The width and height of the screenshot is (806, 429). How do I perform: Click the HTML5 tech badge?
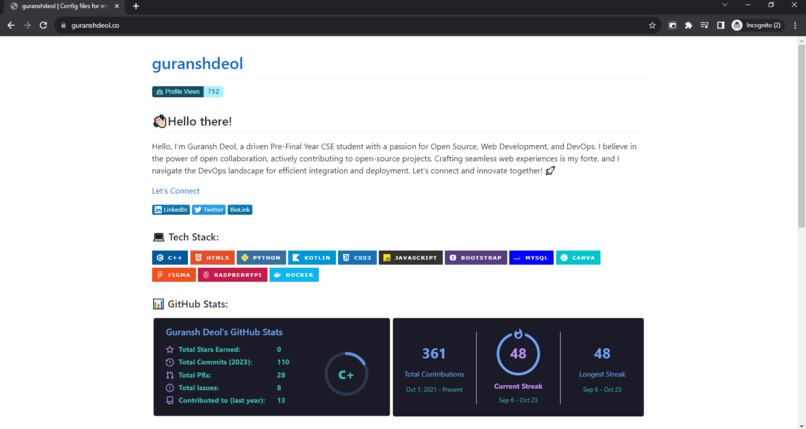[x=212, y=257]
